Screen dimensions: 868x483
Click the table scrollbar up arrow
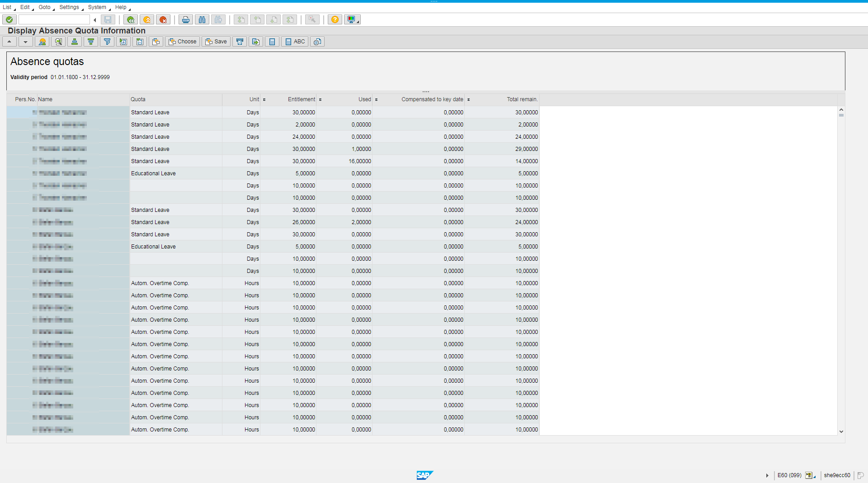841,110
